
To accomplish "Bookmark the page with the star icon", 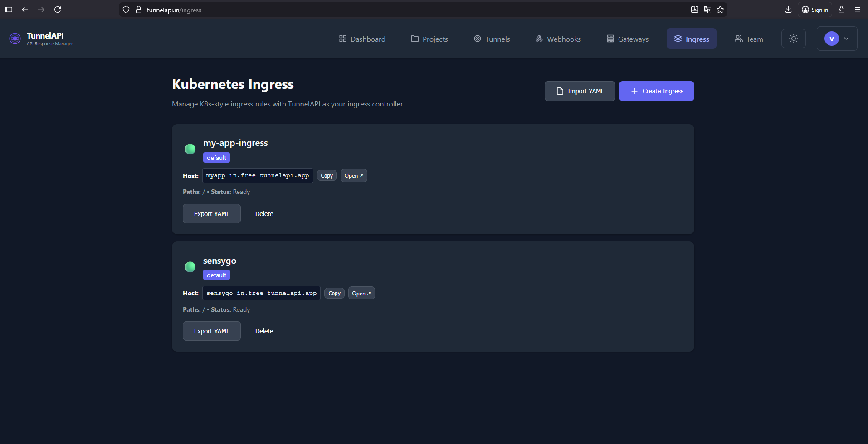I will tap(720, 10).
